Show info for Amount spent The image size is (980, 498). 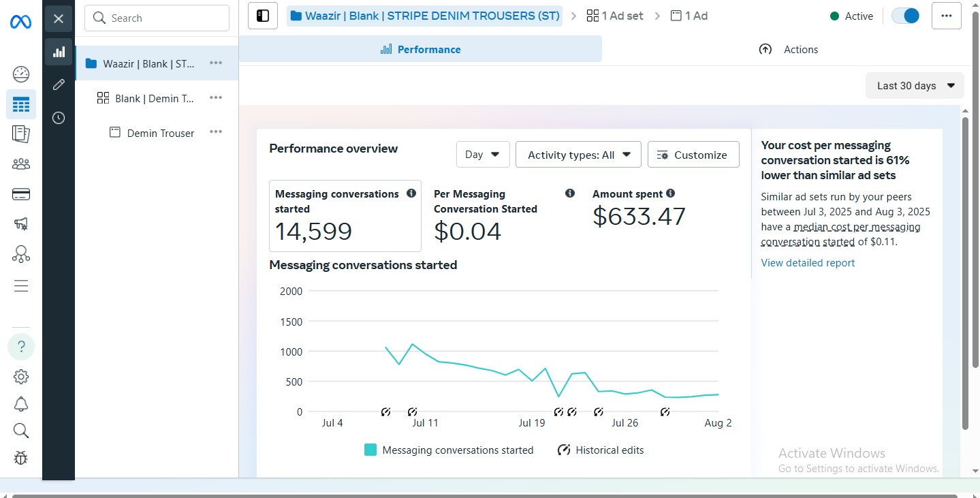click(x=671, y=193)
